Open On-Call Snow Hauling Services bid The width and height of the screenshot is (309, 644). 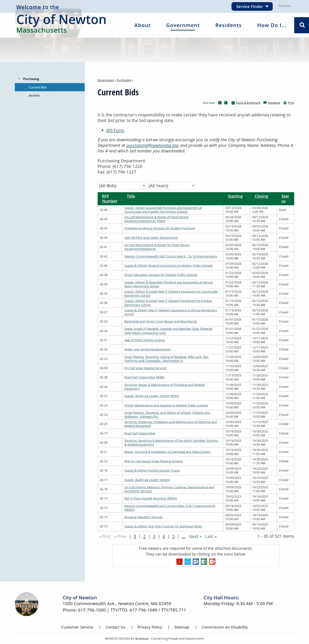145,368
